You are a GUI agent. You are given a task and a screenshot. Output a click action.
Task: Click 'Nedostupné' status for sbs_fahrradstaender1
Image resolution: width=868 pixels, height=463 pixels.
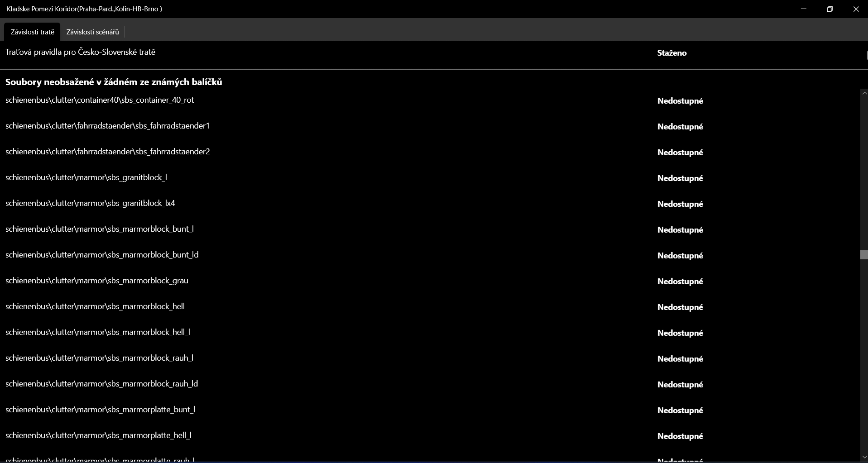(x=680, y=127)
